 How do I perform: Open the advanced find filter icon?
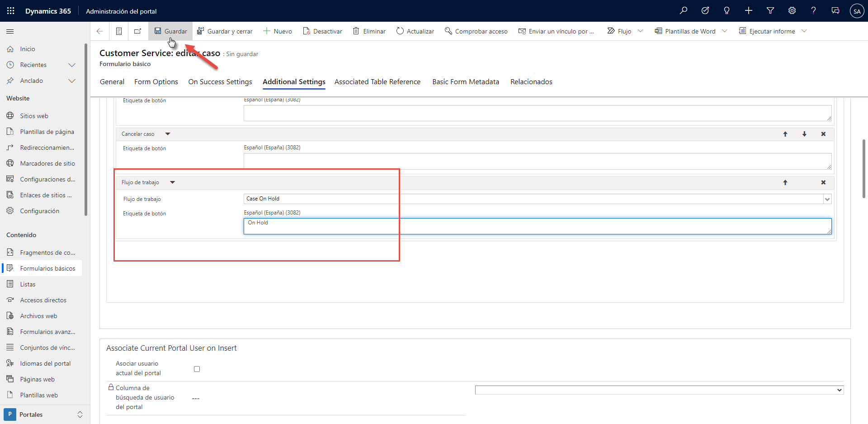pos(770,10)
